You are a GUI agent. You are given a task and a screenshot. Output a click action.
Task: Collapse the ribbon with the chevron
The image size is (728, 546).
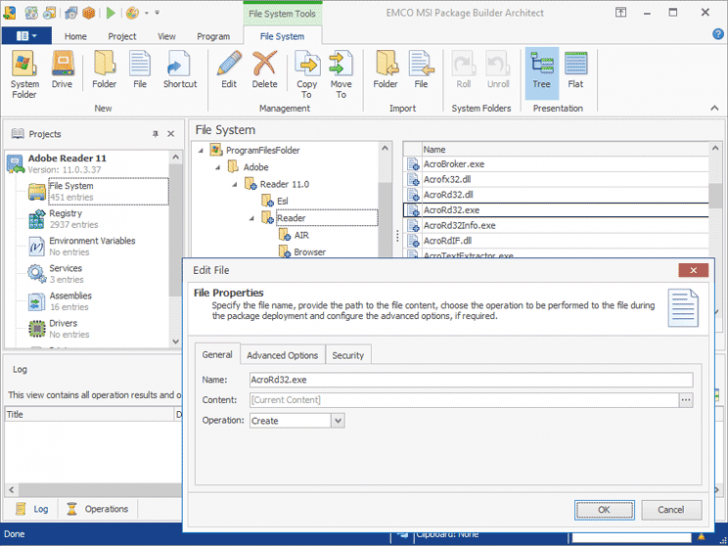[x=714, y=108]
